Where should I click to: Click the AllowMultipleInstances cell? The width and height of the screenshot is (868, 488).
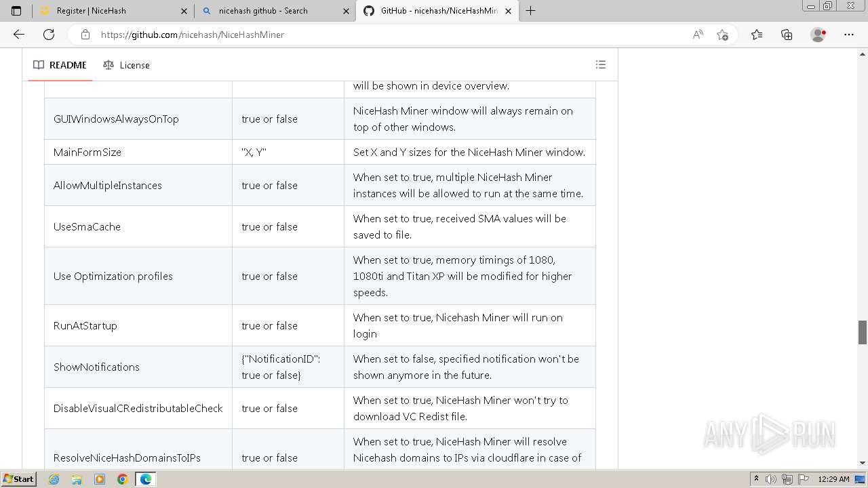138,185
